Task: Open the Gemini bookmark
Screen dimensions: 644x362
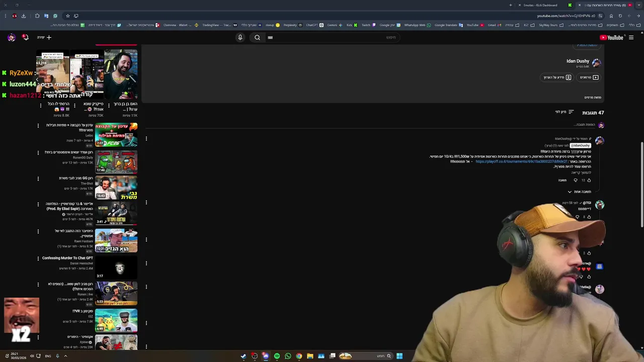Action: (335, 25)
